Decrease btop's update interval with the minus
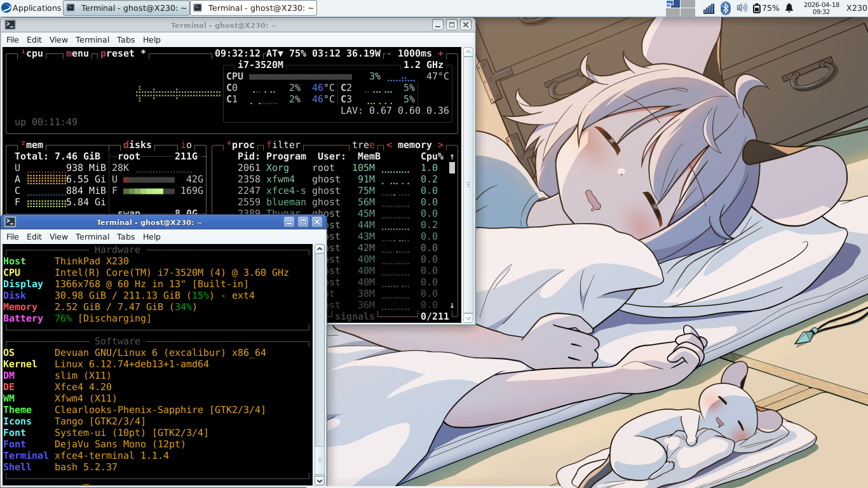This screenshot has width=868, height=488. coord(389,53)
